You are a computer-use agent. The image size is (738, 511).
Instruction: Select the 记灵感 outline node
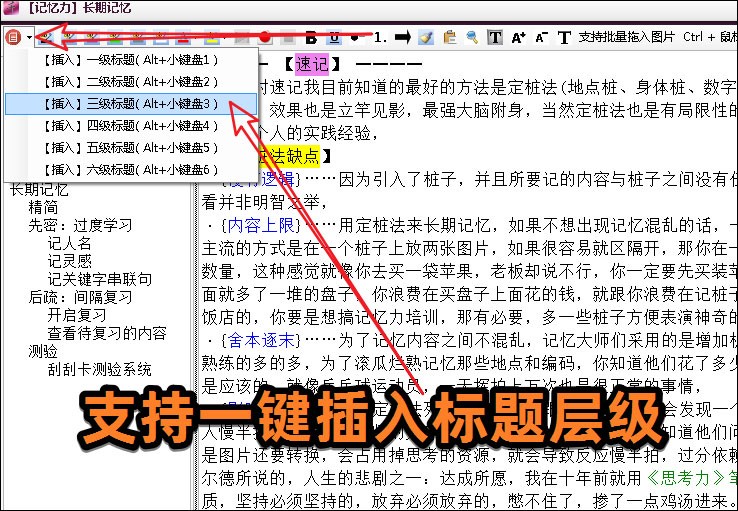click(69, 261)
